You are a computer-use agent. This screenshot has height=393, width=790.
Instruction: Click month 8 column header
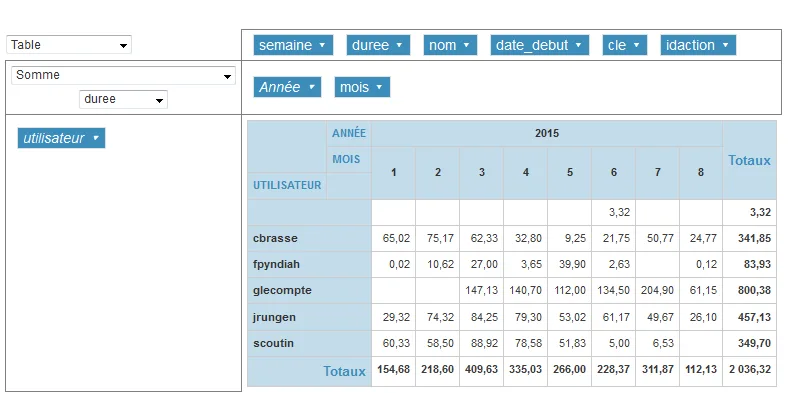(x=701, y=172)
